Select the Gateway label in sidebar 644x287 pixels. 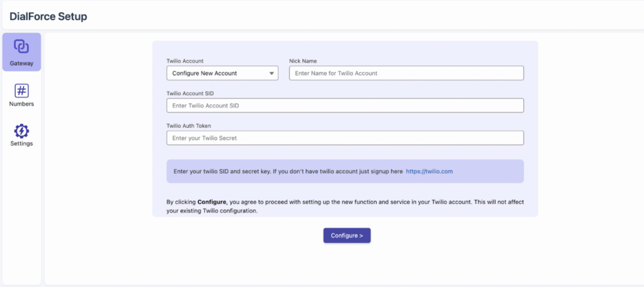coord(21,64)
